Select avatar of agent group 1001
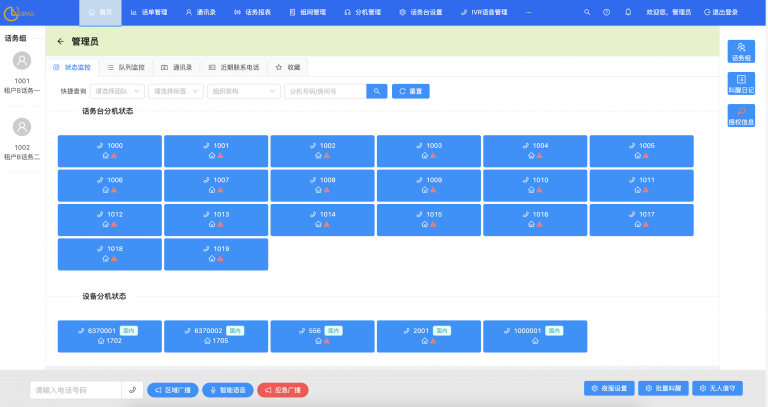The height and width of the screenshot is (407, 768). 22,61
